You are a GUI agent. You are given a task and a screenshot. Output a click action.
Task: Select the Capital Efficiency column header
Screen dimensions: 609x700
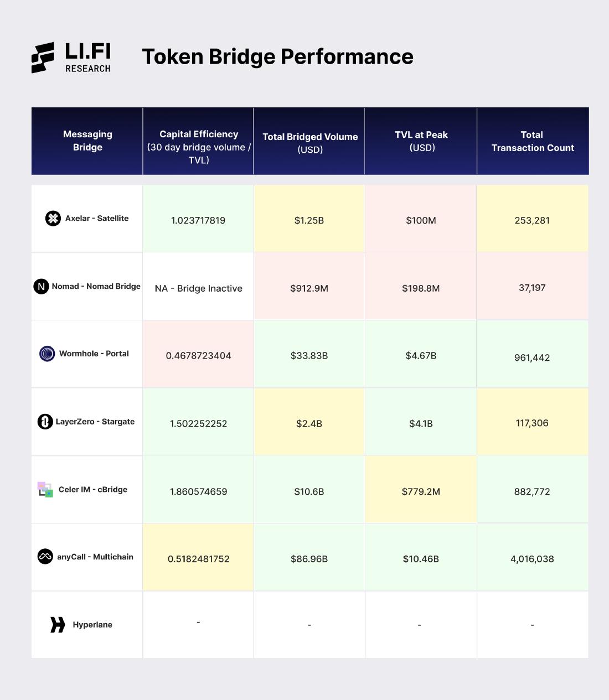199,147
